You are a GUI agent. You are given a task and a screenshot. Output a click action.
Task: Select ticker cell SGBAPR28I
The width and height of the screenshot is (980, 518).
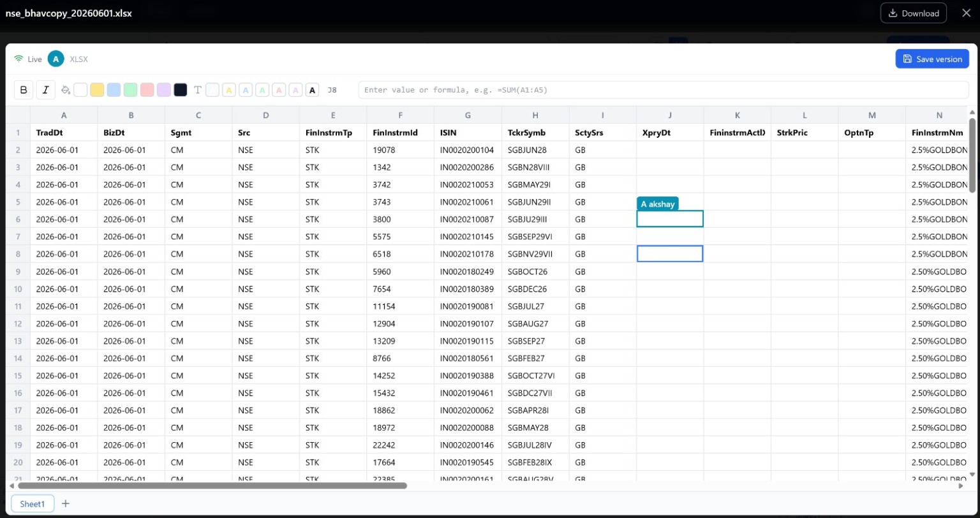[x=535, y=410]
